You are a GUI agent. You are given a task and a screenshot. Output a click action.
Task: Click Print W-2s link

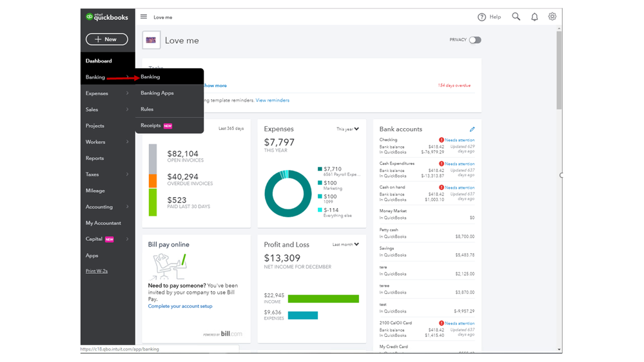click(x=97, y=271)
